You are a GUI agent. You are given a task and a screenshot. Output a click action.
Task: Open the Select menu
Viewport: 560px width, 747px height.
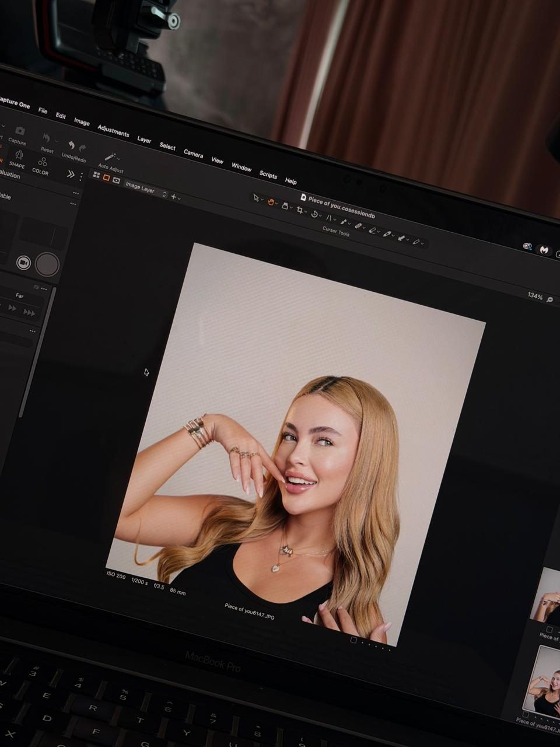point(167,146)
